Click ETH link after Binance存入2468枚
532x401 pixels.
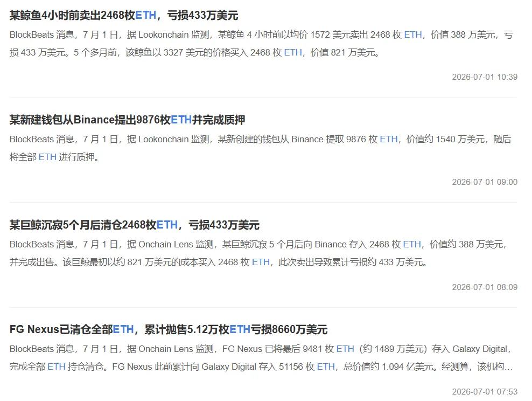point(412,244)
